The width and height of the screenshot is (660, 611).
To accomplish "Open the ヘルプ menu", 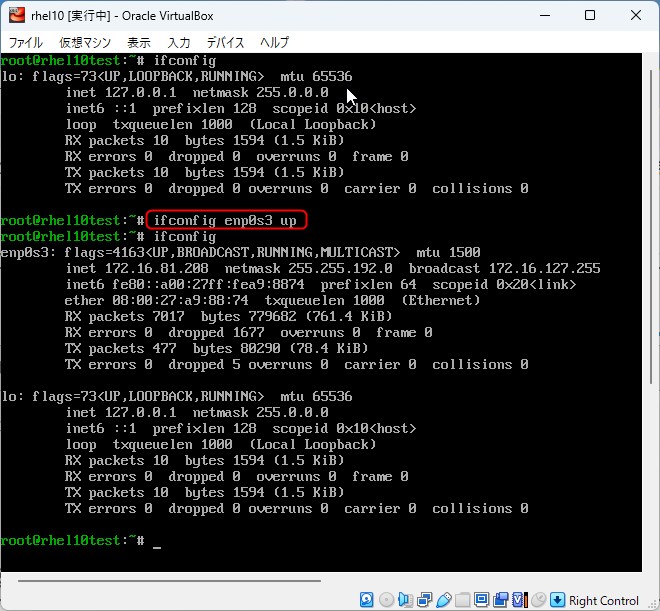I will tap(274, 43).
